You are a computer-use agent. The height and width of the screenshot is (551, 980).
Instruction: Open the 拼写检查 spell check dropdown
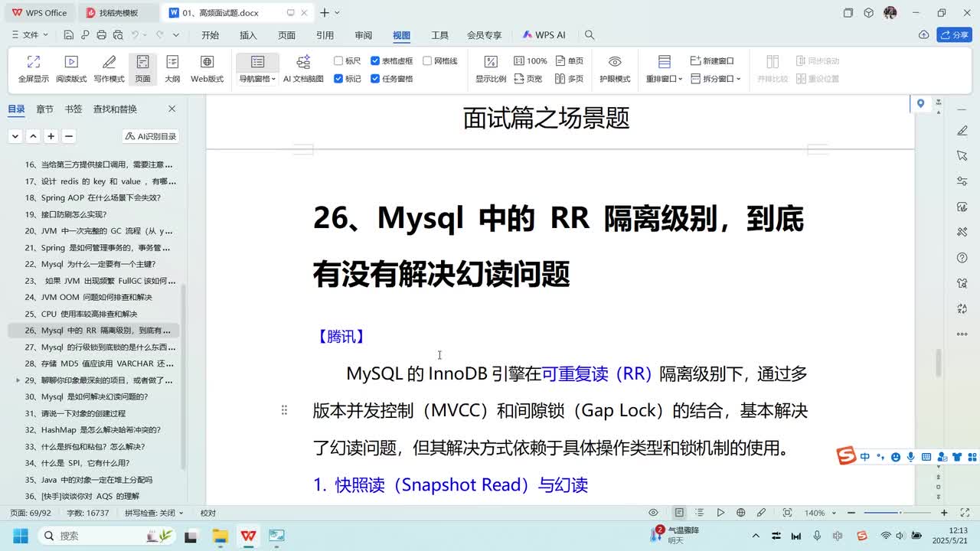point(155,513)
